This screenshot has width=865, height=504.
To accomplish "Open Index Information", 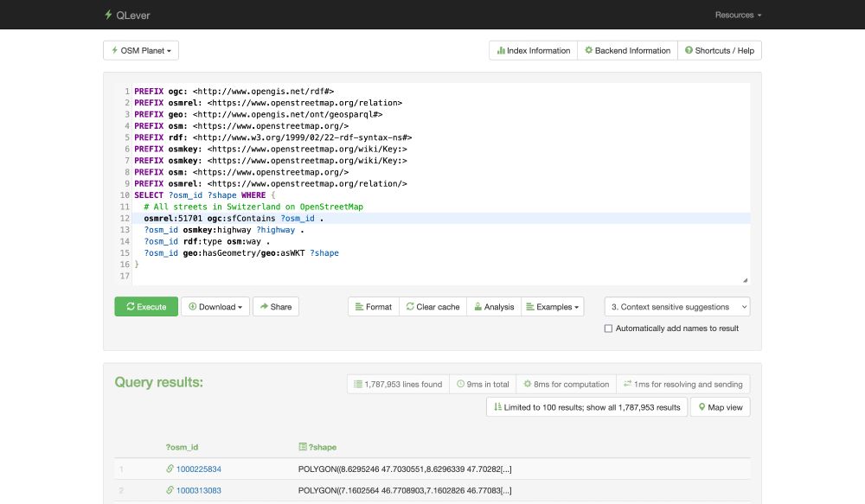I will pos(533,50).
